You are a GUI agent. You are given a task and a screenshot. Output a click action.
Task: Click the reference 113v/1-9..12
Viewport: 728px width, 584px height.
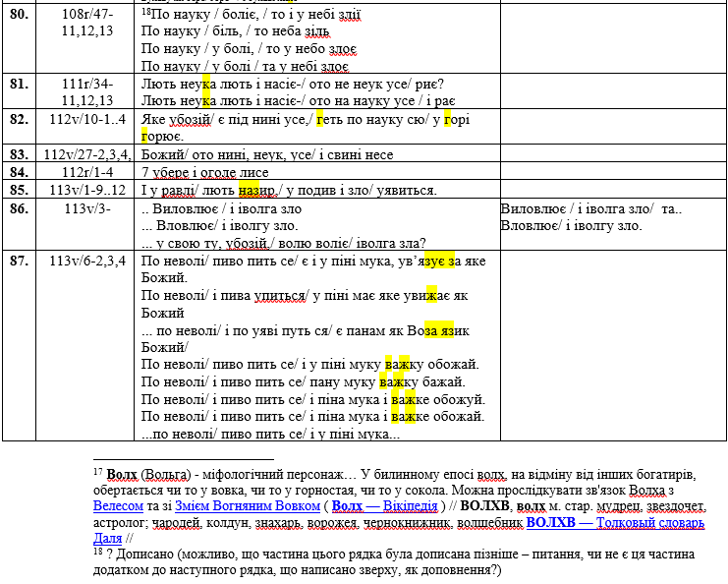(87, 190)
